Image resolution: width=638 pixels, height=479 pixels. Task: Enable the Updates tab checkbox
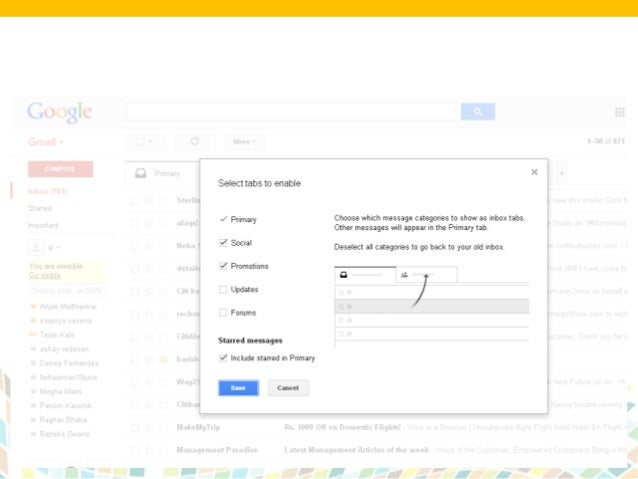pos(223,289)
